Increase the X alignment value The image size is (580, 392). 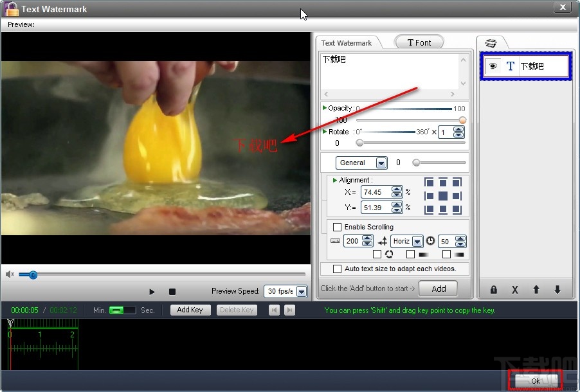[397, 190]
